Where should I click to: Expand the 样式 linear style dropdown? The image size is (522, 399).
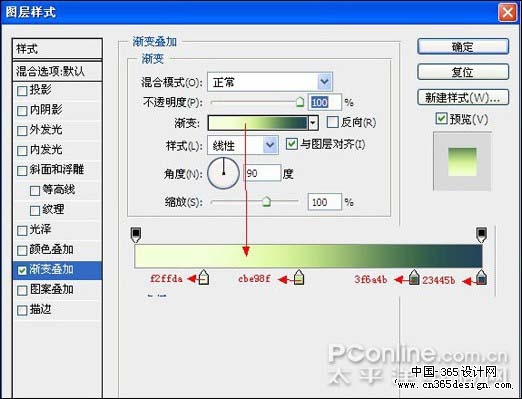(243, 145)
